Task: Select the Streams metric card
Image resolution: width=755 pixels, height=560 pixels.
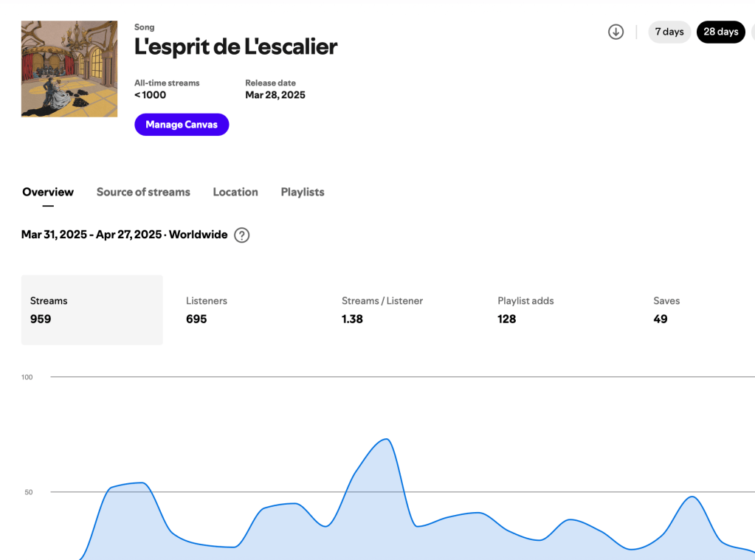Action: click(x=92, y=310)
